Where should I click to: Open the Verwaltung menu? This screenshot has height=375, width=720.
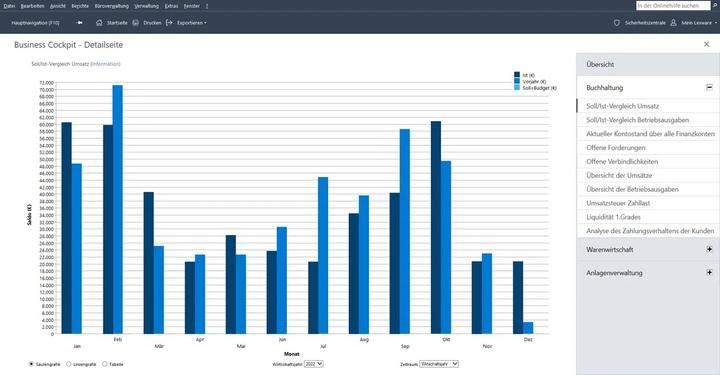point(146,6)
